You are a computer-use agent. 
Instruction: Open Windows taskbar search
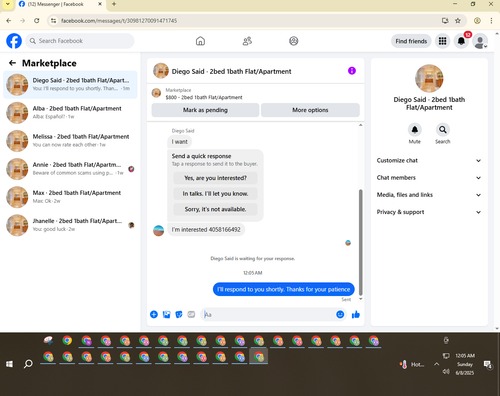pyautogui.click(x=28, y=364)
